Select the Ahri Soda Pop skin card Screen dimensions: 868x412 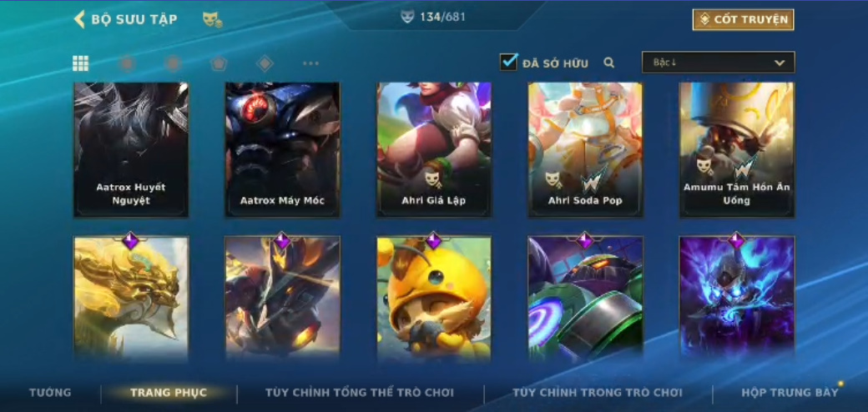click(585, 150)
